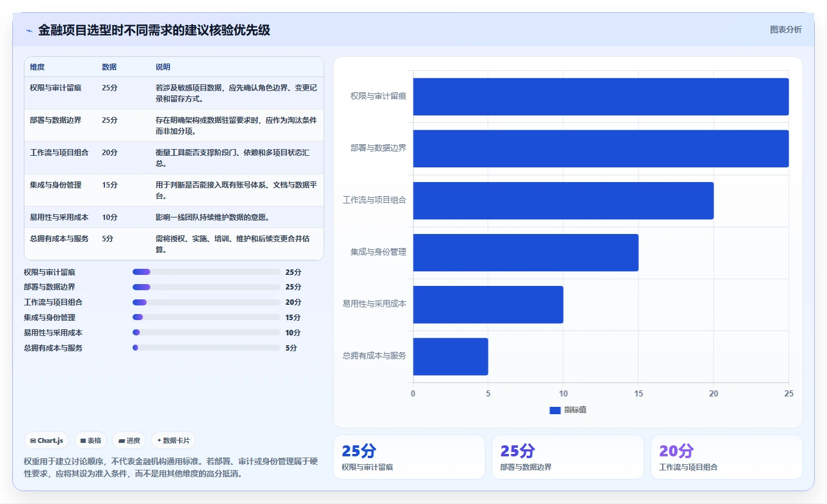Select the 进度 chip
The width and height of the screenshot is (827, 504).
coord(129,440)
